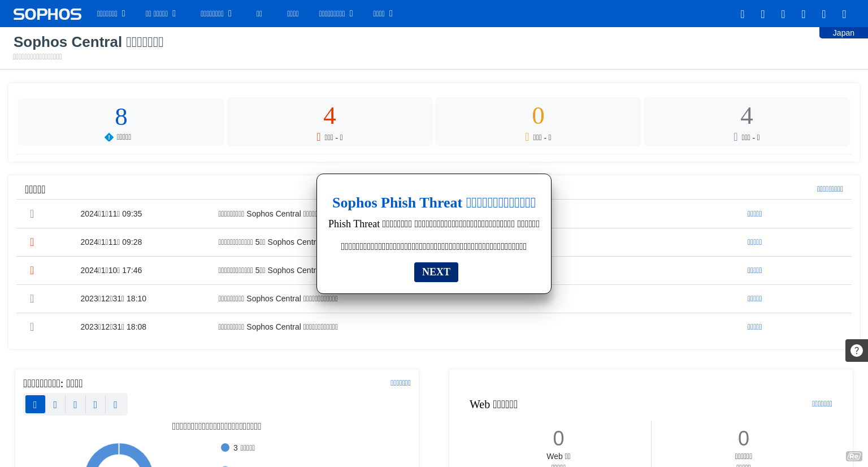The height and width of the screenshot is (467, 868).
Task: Click the red severity icon on the 09:28 alert row
Action: [x=32, y=242]
